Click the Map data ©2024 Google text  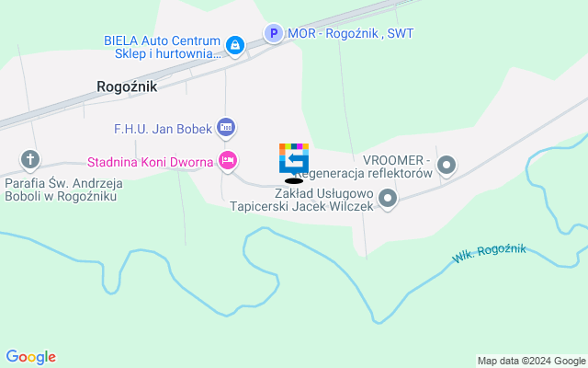(531, 361)
